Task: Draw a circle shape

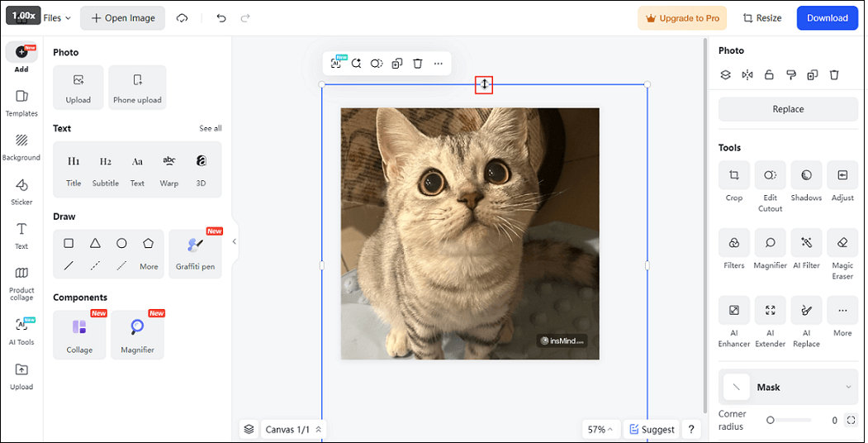Action: pyautogui.click(x=121, y=243)
